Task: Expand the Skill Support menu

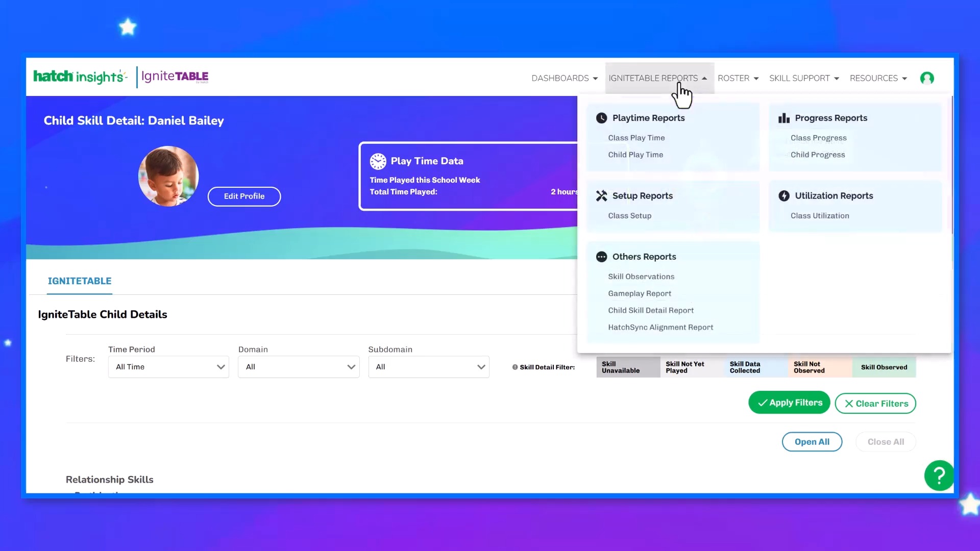Action: click(x=804, y=78)
